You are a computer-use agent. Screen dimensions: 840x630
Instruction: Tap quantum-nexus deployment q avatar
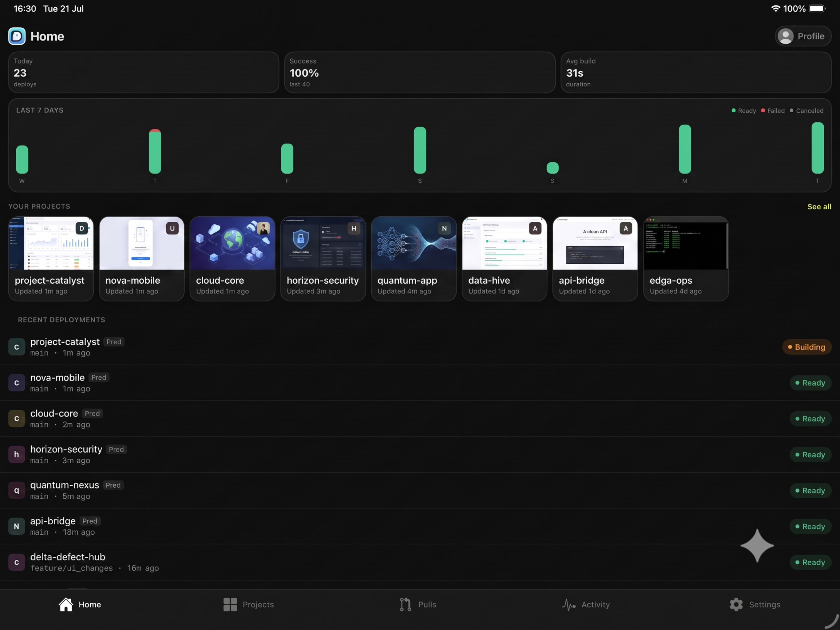[x=17, y=490]
